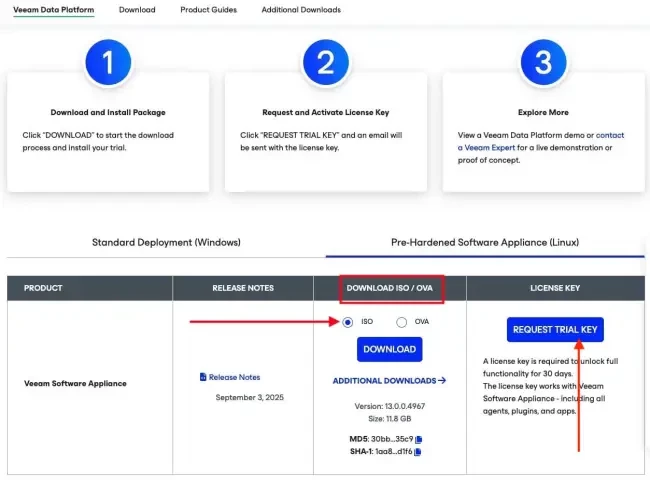650x480 pixels.
Task: Click the Size: 11.8 GB text
Action: click(x=390, y=419)
